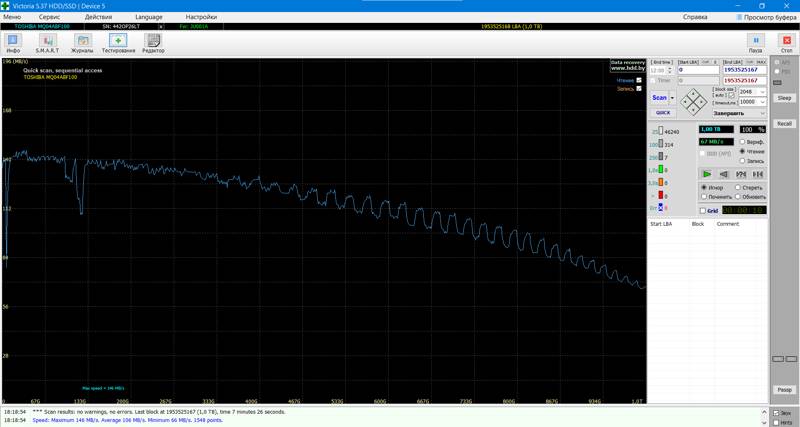Open the Инфо drive info panel
Image resolution: width=800 pixels, height=427 pixels.
13,42
